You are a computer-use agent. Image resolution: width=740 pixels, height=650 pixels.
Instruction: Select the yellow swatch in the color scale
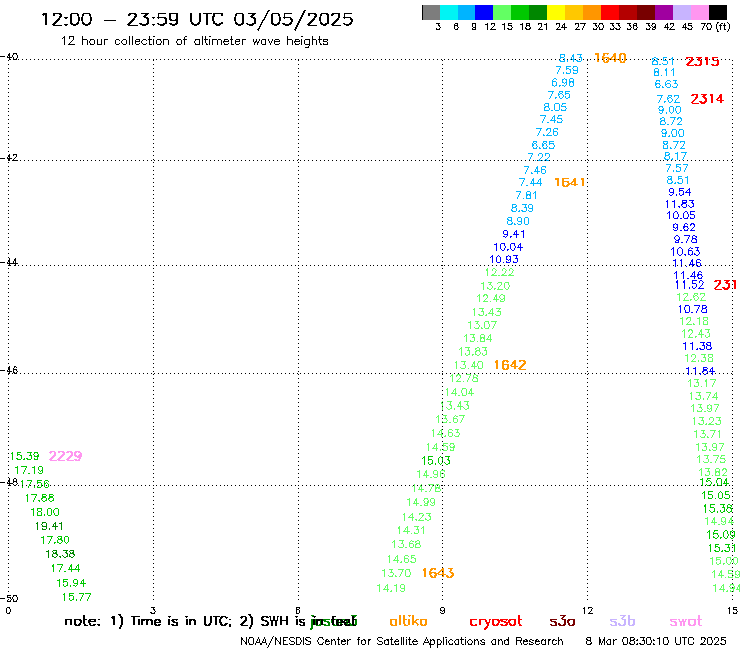coord(556,12)
